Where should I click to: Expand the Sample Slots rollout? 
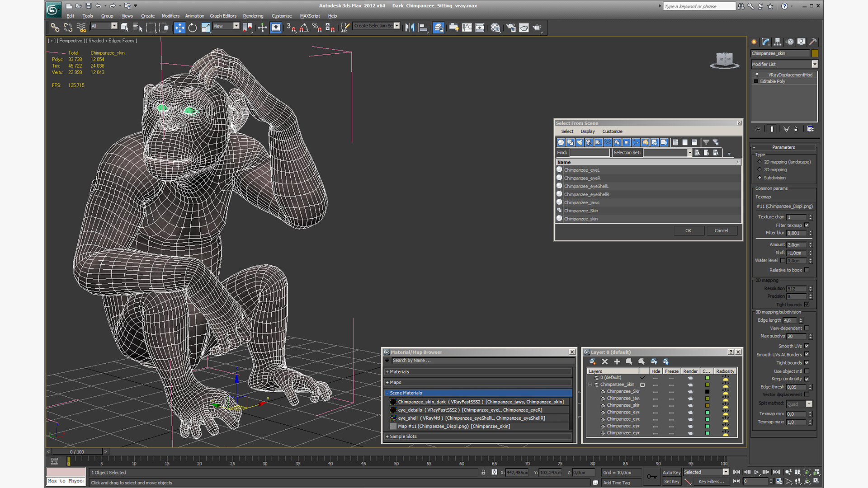pyautogui.click(x=403, y=436)
